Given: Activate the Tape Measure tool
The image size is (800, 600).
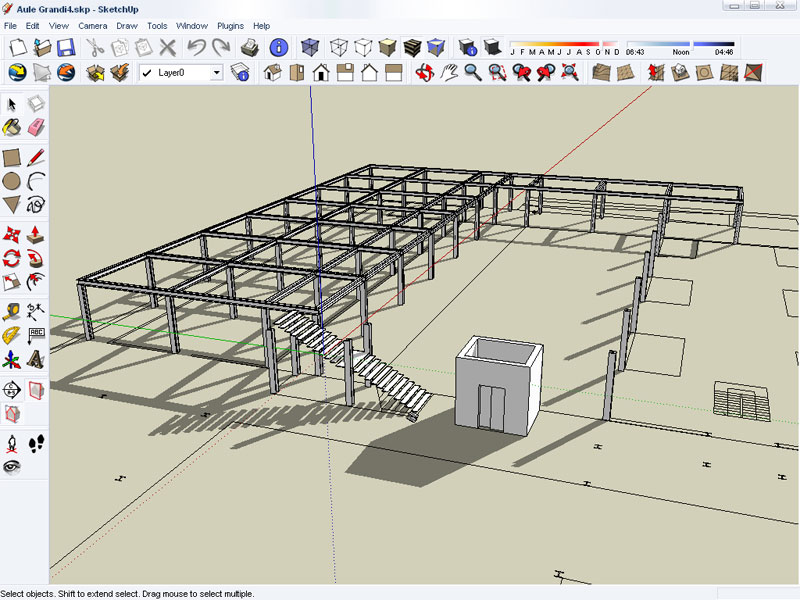Looking at the screenshot, I should point(12,311).
